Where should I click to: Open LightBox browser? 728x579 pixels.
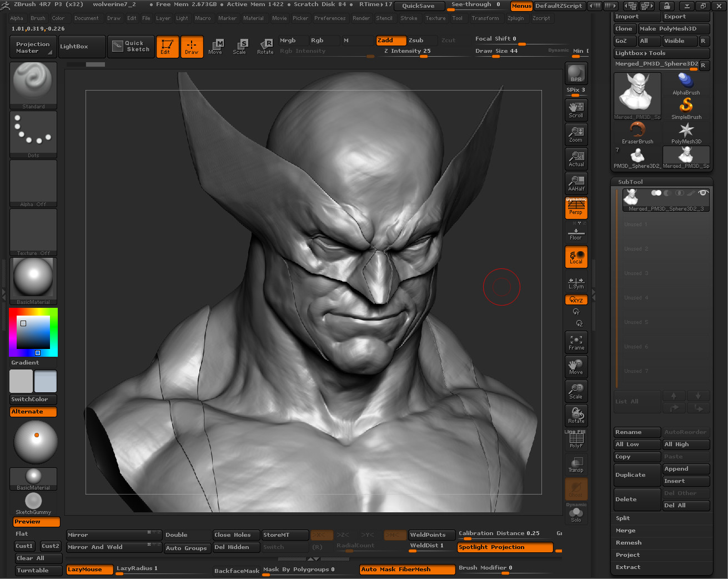tap(81, 47)
